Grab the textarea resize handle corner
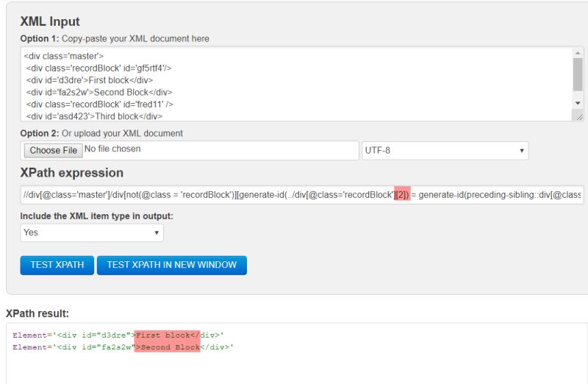Image resolution: width=588 pixels, height=384 pixels. pos(579,117)
